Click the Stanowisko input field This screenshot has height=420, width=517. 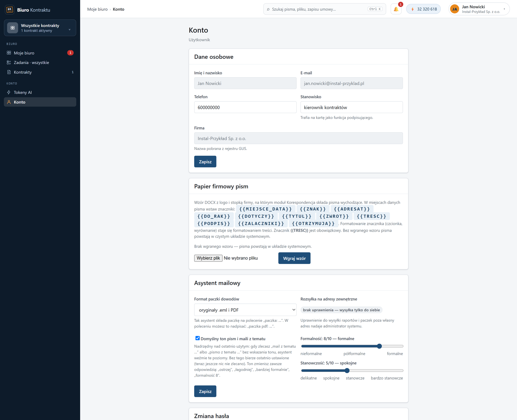pyautogui.click(x=352, y=107)
